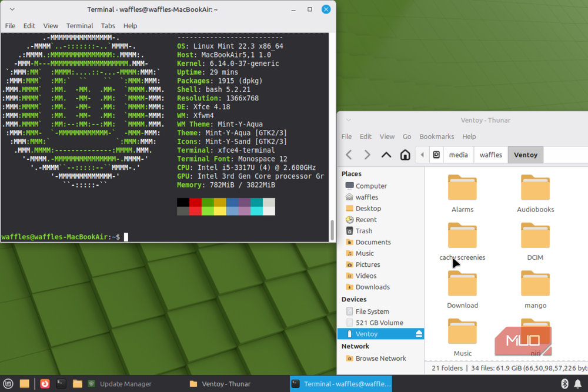Open Thunar's Bookmarks menu
The image size is (588, 392).
coord(436,136)
